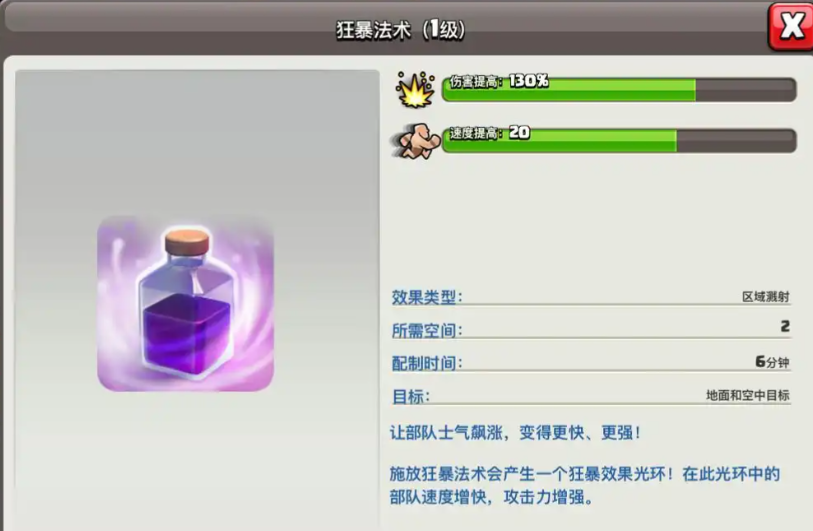The height and width of the screenshot is (531, 813).
Task: Click the 区域溅射 effect type value
Action: coord(765,297)
